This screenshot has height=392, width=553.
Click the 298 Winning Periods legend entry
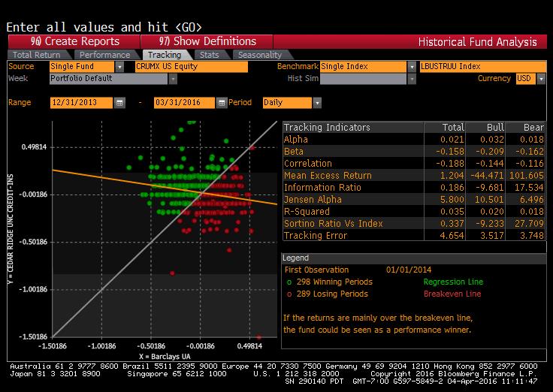coord(334,282)
